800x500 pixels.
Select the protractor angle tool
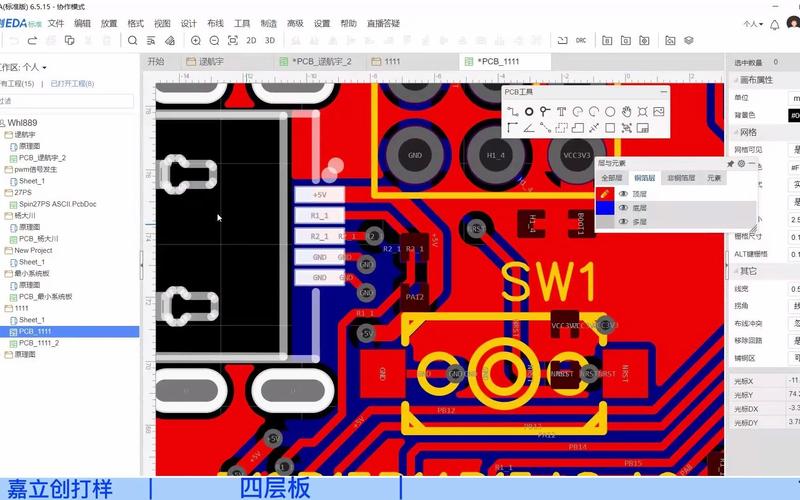click(x=529, y=128)
